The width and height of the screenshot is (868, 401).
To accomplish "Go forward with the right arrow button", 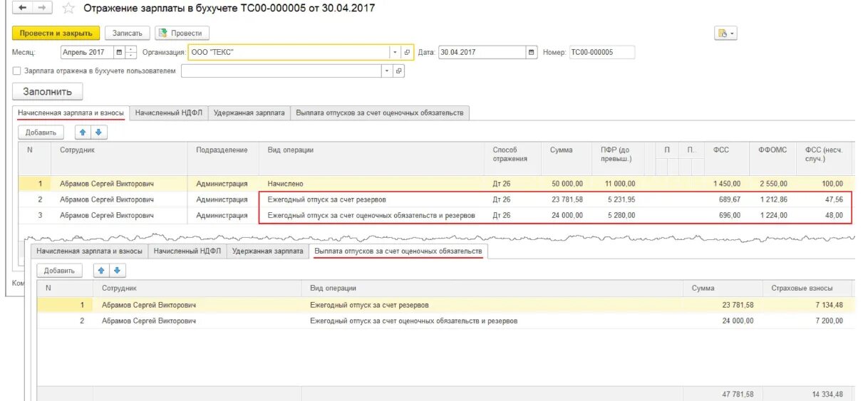I will pos(41,8).
